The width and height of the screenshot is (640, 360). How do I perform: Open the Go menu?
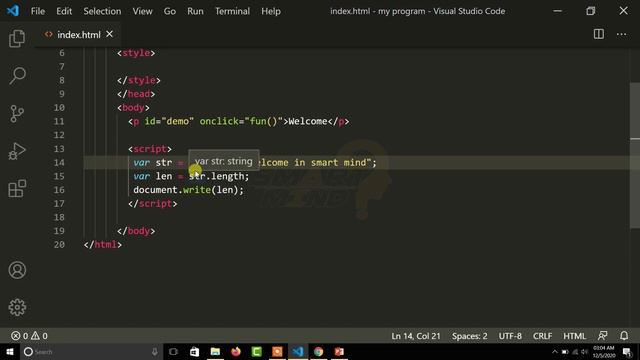click(x=170, y=11)
